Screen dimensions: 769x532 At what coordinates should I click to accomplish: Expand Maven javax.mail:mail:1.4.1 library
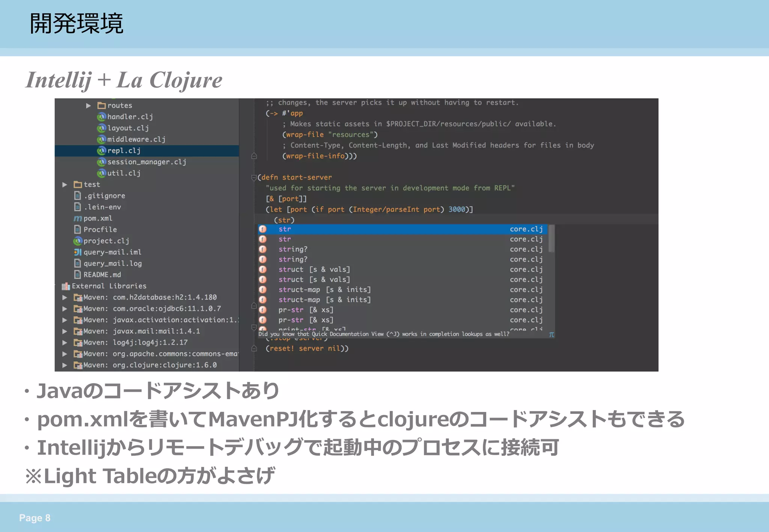[x=65, y=331]
